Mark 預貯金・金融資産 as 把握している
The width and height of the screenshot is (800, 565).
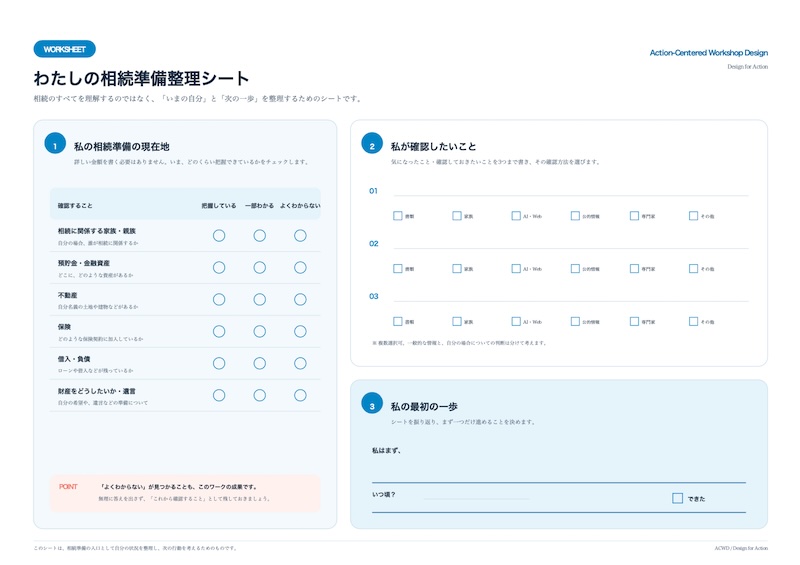tap(219, 267)
